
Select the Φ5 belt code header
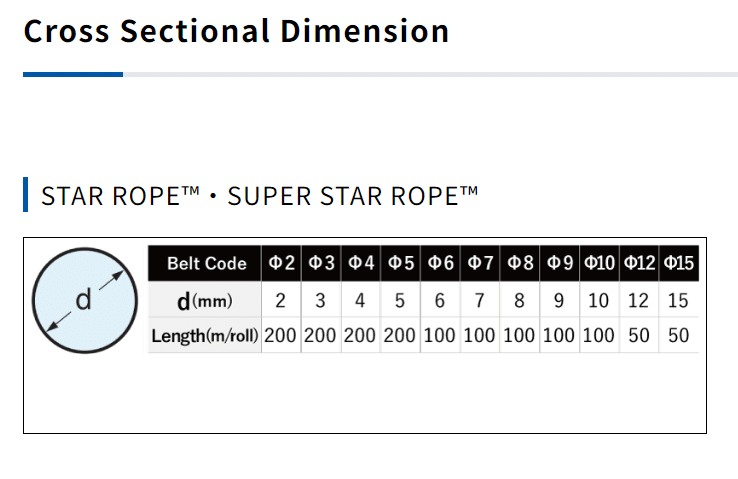click(x=400, y=264)
